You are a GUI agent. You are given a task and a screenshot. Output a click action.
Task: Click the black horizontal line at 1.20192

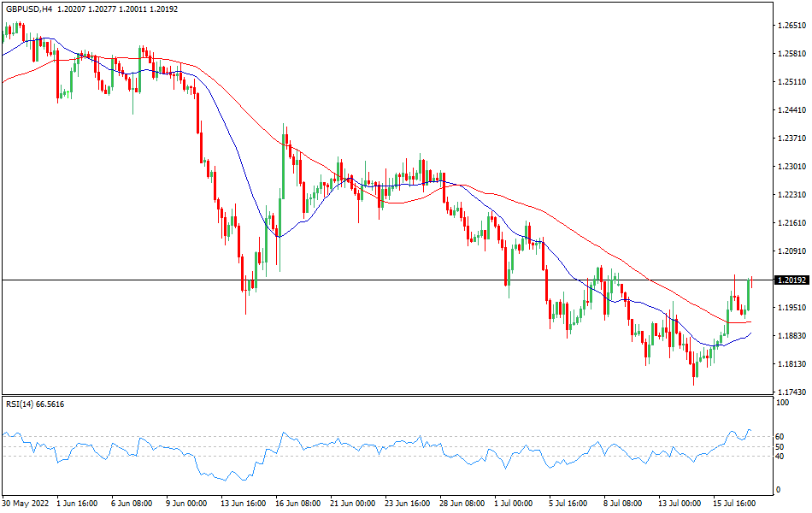pos(385,280)
